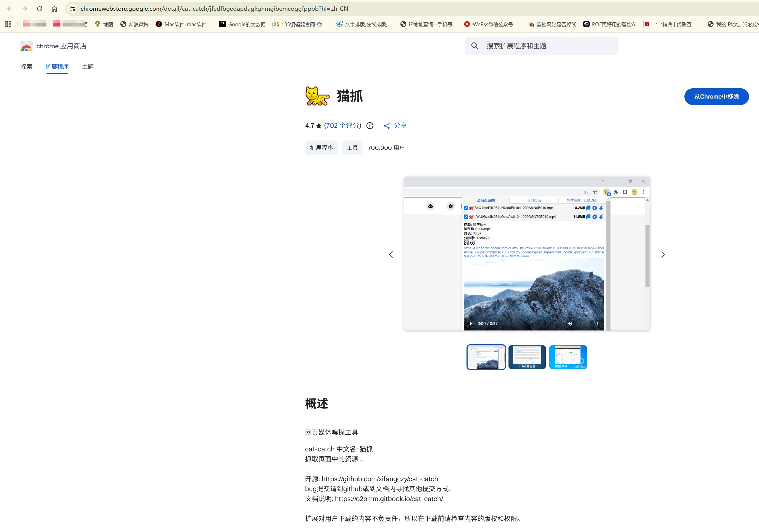Open the 新浪微博 bookmark
The width and height of the screenshot is (759, 532).
tap(135, 24)
